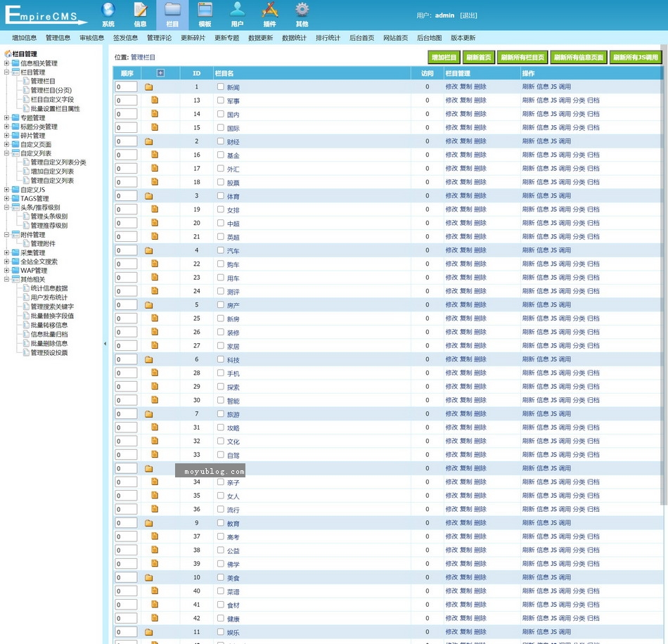This screenshot has width=668, height=644.
Task: Tick the checkbox for the 装修 column
Action: pos(220,332)
